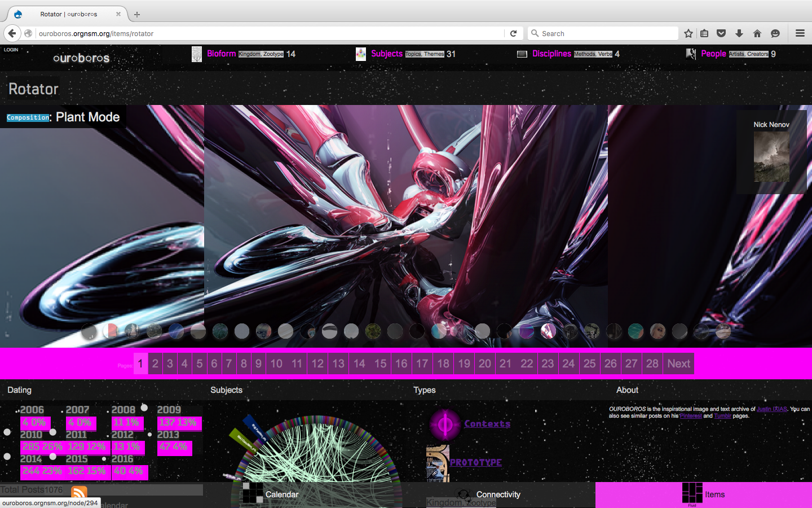
Task: Switch to the Connectivity tab
Action: (498, 494)
